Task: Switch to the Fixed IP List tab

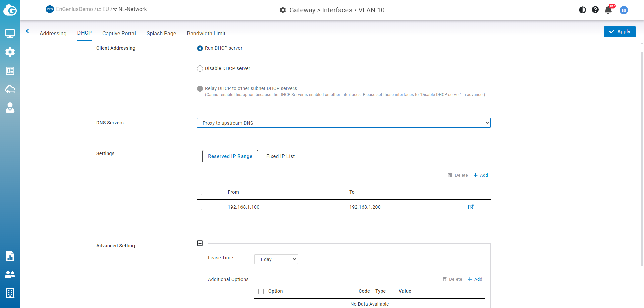Action: pos(280,156)
